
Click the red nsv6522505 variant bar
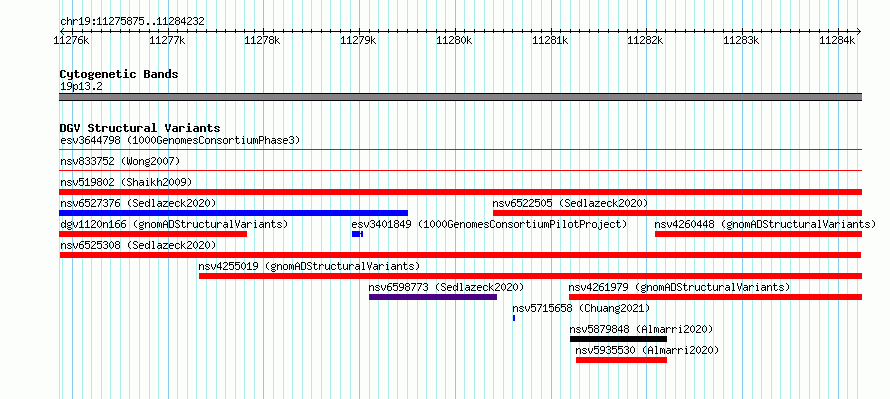click(x=677, y=213)
